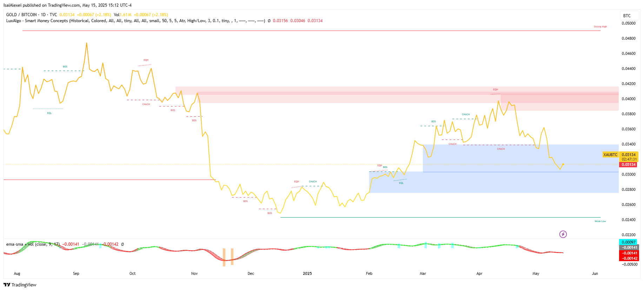The image size is (644, 291).
Task: Click the 0.04800 price scale level
Action: tap(629, 39)
